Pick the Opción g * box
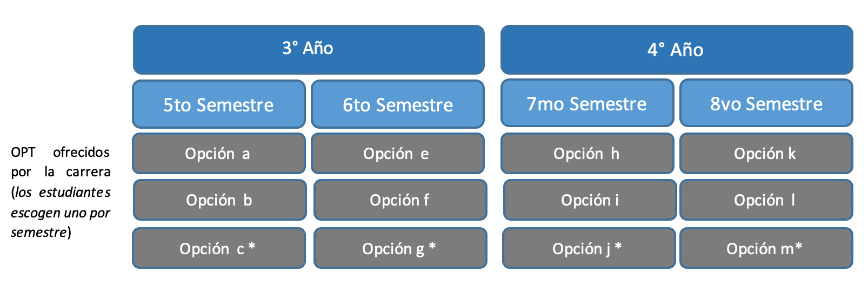 400,248
